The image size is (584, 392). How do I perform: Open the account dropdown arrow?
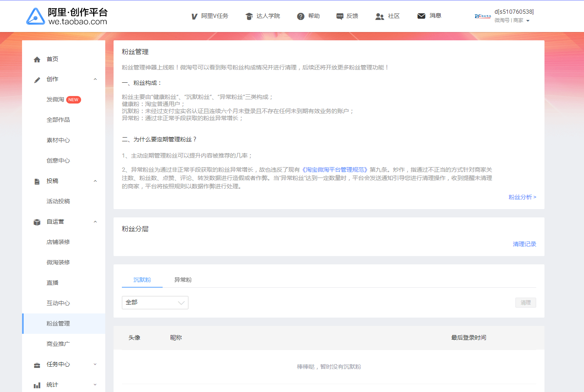click(528, 21)
